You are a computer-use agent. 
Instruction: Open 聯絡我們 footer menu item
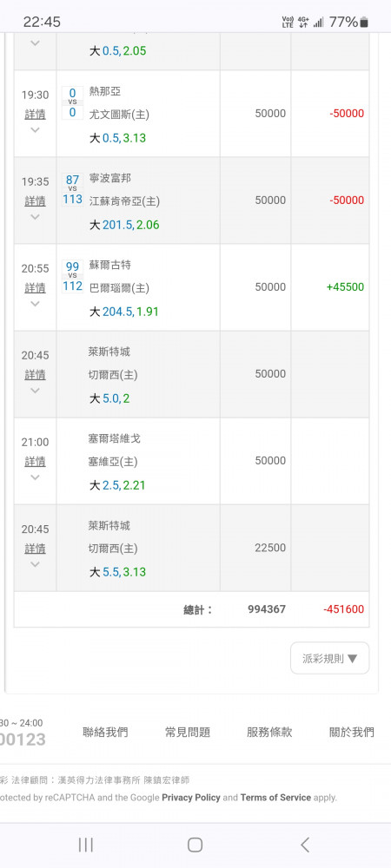[x=105, y=733]
